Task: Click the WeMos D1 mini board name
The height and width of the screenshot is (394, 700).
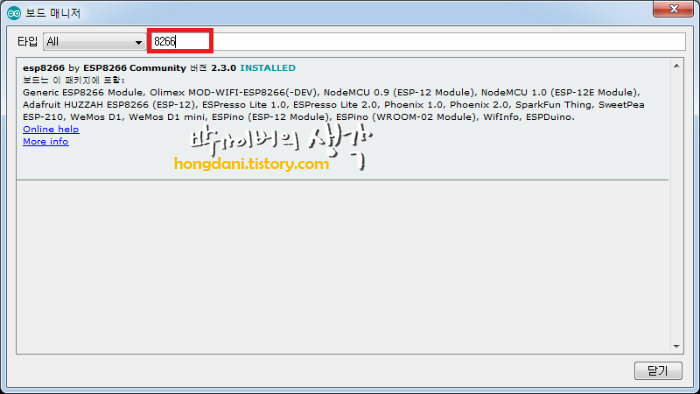Action: (167, 117)
